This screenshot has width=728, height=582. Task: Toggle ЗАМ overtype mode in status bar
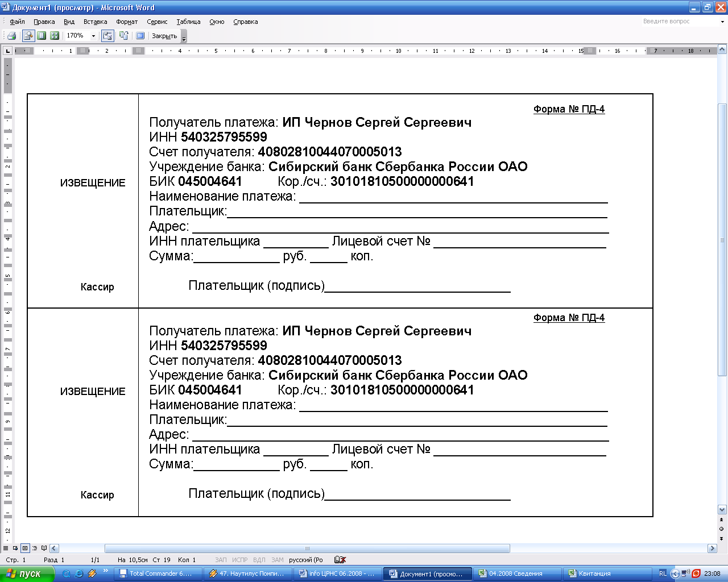point(277,560)
